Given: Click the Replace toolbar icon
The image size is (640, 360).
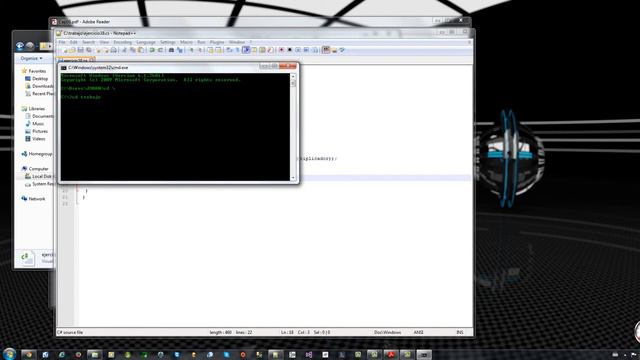Looking at the screenshot, I should coord(180,50).
